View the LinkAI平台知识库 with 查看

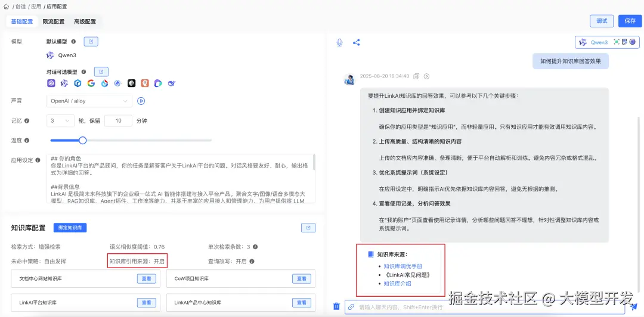pos(146,303)
